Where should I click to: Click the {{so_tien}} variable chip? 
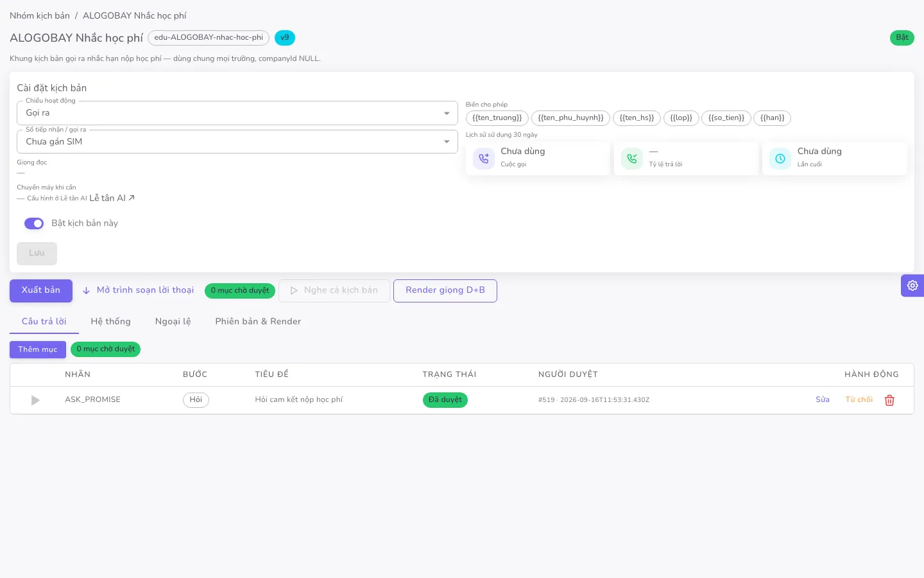coord(726,118)
